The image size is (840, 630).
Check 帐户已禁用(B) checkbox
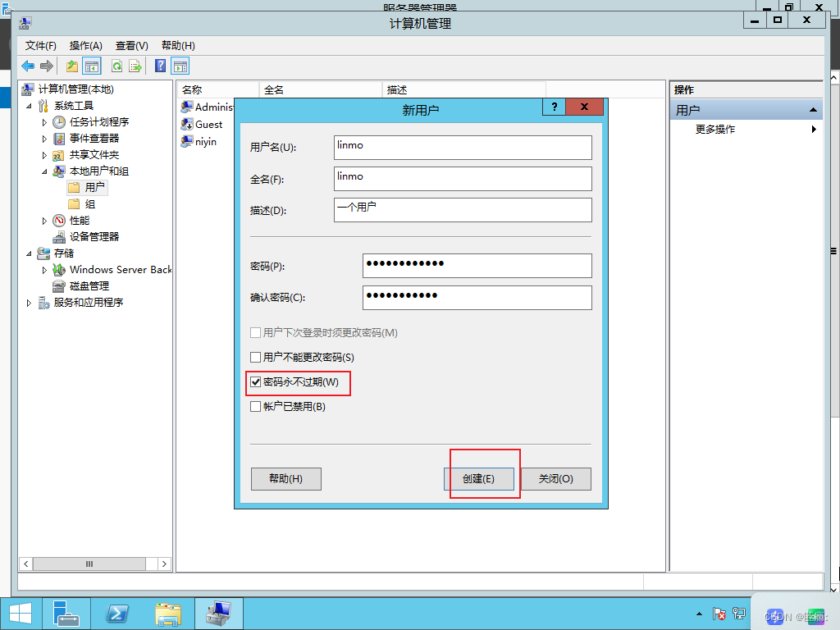[x=256, y=407]
